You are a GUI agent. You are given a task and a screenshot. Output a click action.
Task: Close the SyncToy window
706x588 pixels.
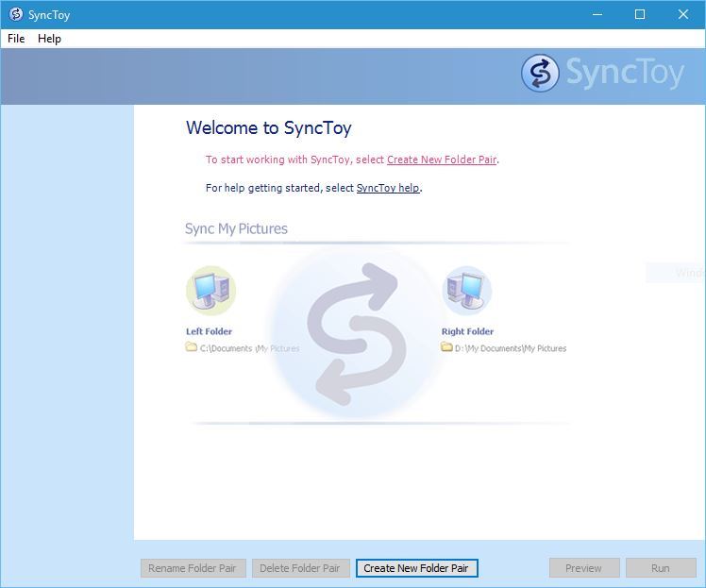[683, 14]
